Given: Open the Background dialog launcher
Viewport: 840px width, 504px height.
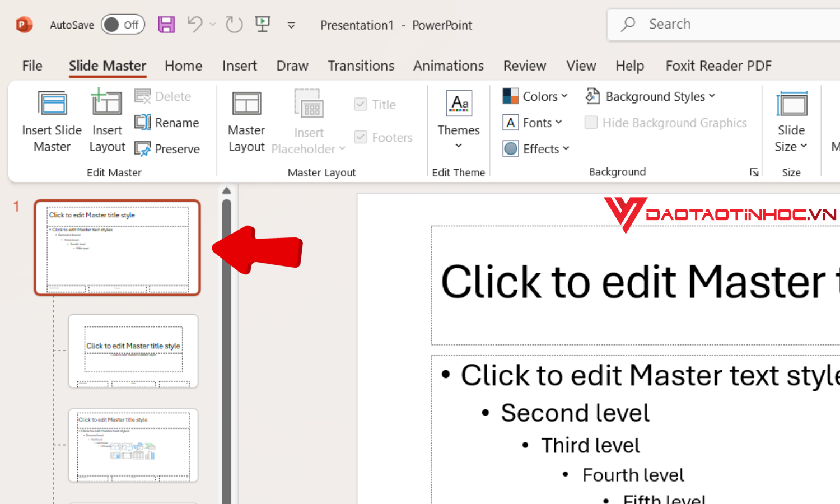Looking at the screenshot, I should pos(754,172).
